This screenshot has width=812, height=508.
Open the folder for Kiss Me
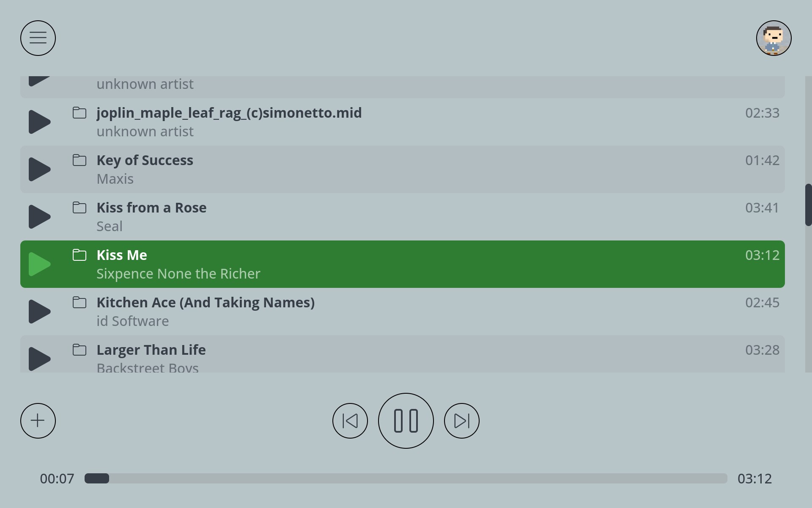click(79, 255)
